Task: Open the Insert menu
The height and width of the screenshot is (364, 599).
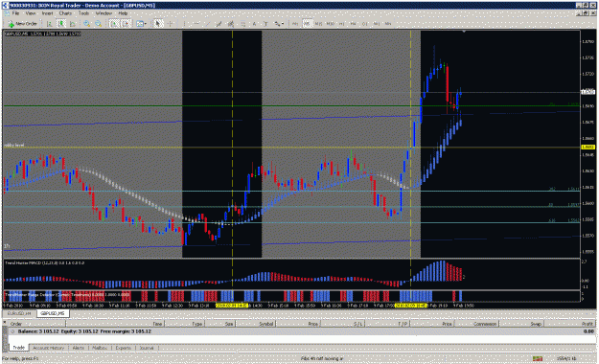Action: pyautogui.click(x=47, y=13)
